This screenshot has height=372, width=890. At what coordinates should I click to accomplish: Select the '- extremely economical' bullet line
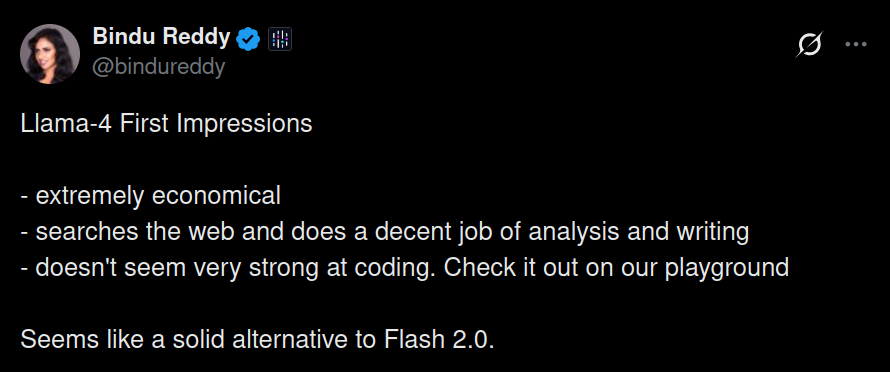(150, 196)
